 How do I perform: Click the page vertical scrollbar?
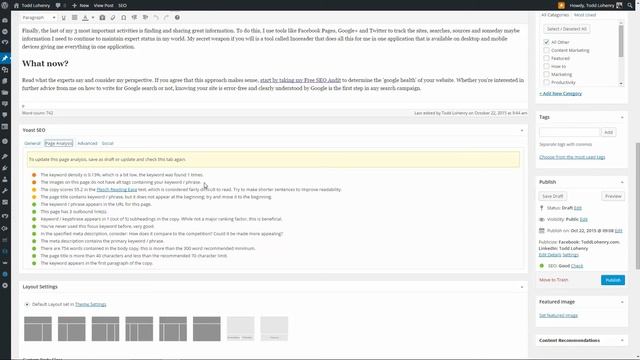[x=637, y=206]
